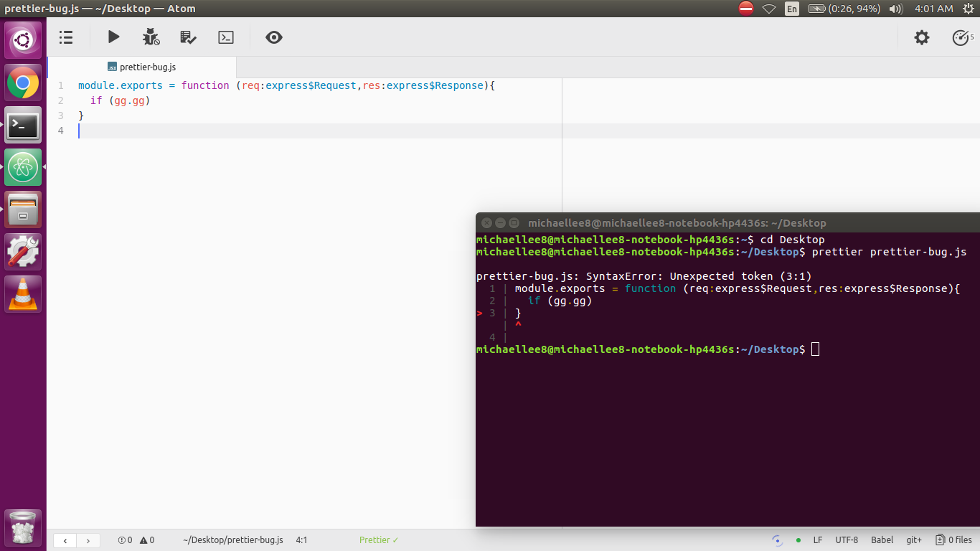Run the current file with the play icon
Screen dimensions: 980x551
point(113,37)
